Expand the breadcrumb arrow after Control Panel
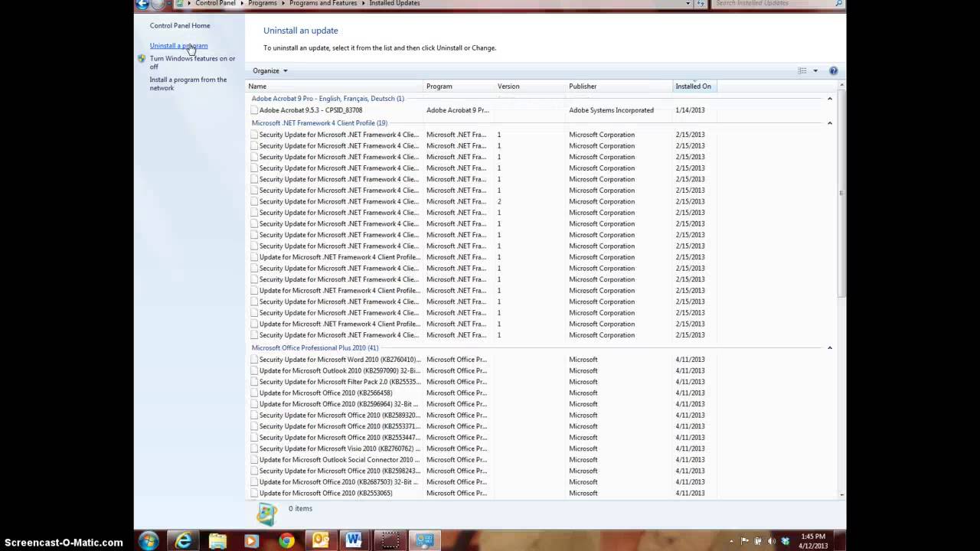980x551 pixels. click(x=242, y=3)
